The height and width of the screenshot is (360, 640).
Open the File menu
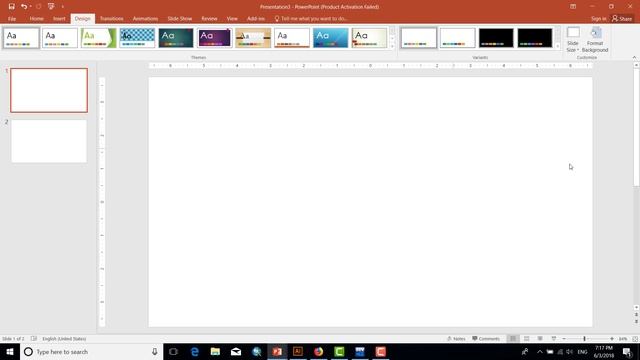(12, 19)
